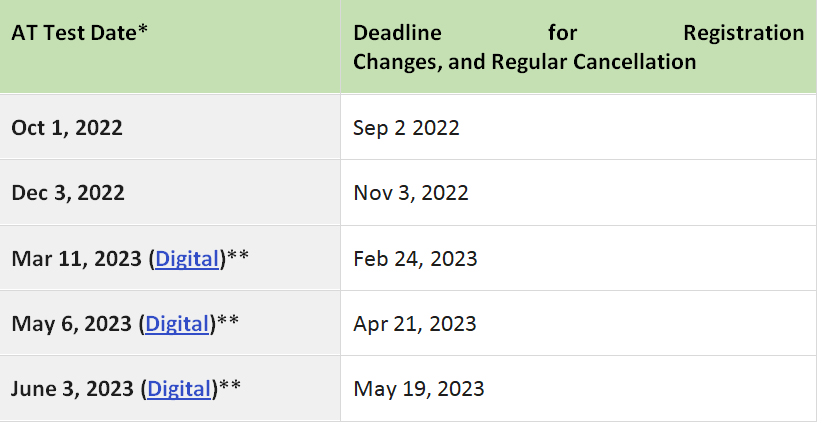Viewport: 824px width, 428px height.
Task: Select the Apr 21, 2023 deadline cell
Action: [415, 324]
